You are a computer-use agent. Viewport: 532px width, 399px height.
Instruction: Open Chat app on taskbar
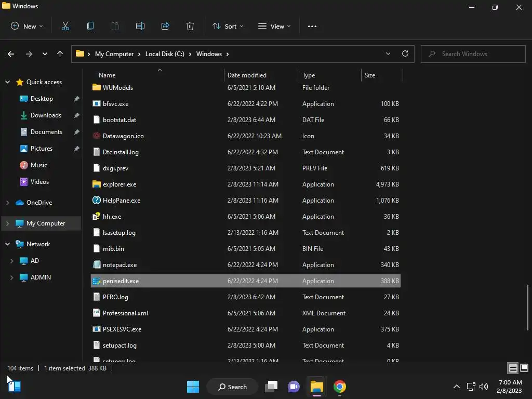pyautogui.click(x=294, y=387)
